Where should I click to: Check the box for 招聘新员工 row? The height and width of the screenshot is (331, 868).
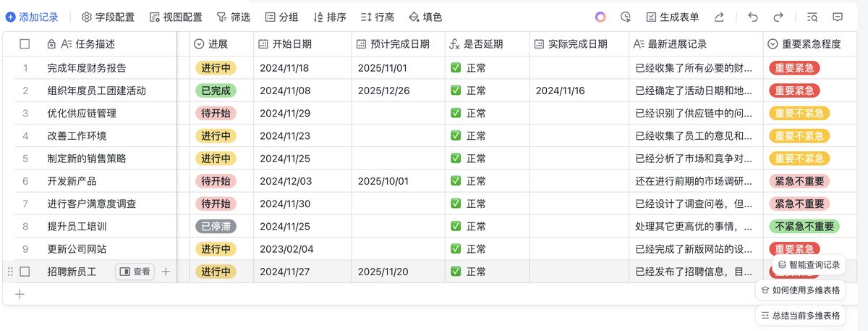pyautogui.click(x=25, y=272)
